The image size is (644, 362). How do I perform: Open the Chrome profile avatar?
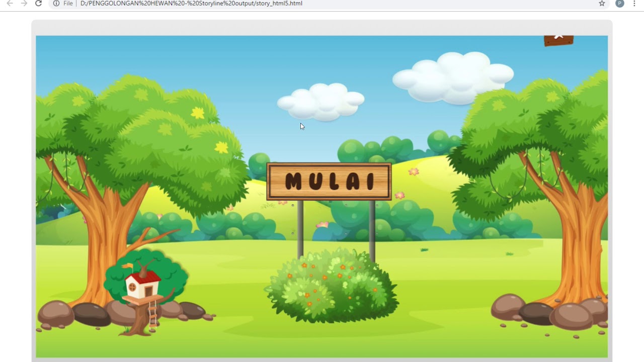click(620, 4)
